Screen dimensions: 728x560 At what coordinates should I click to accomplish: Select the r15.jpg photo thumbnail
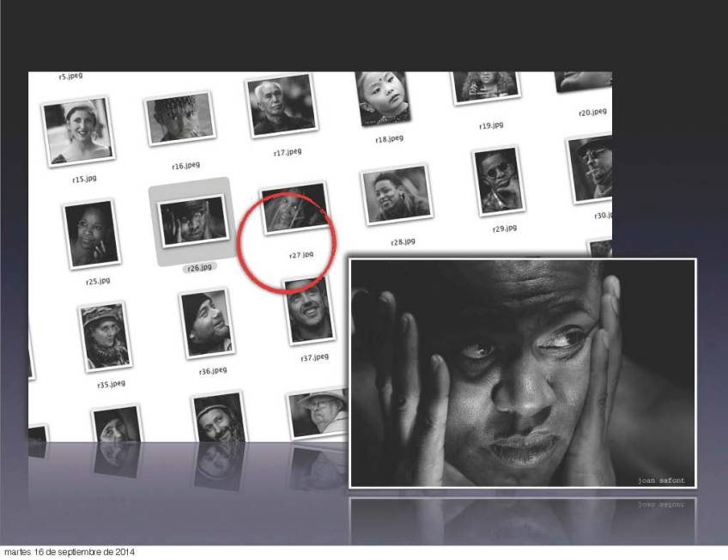(79, 131)
